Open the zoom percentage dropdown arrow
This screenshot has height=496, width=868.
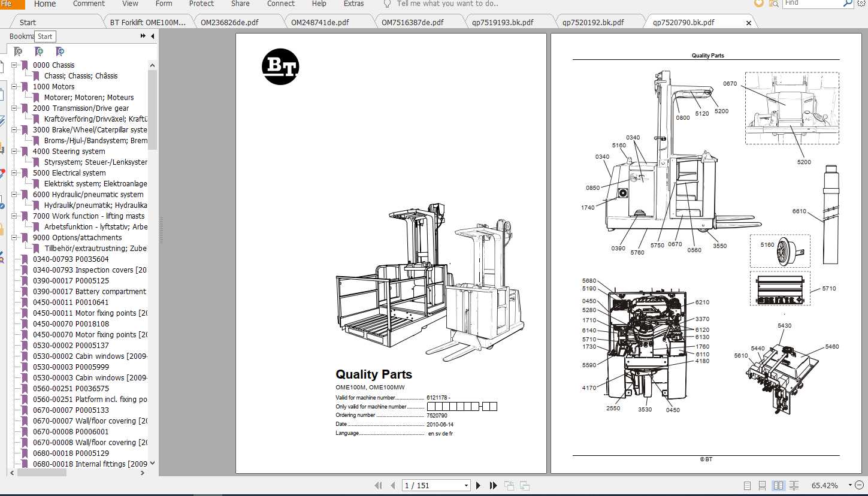pyautogui.click(x=849, y=485)
